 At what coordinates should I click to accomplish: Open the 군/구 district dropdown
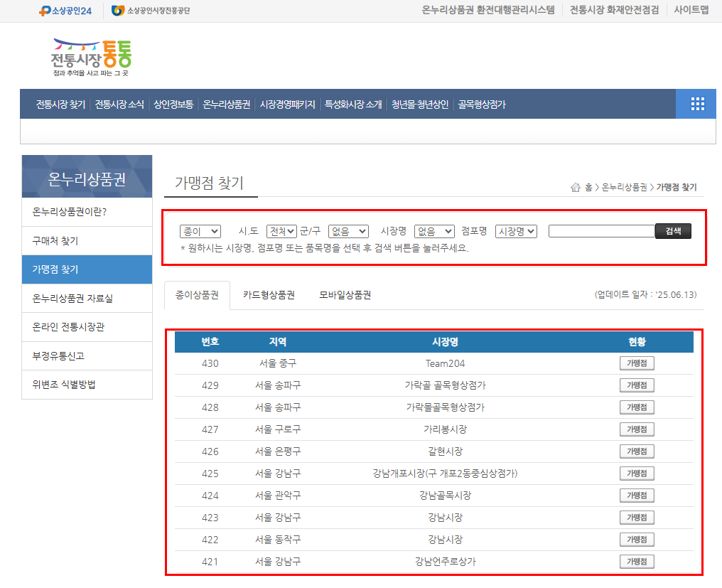(348, 231)
